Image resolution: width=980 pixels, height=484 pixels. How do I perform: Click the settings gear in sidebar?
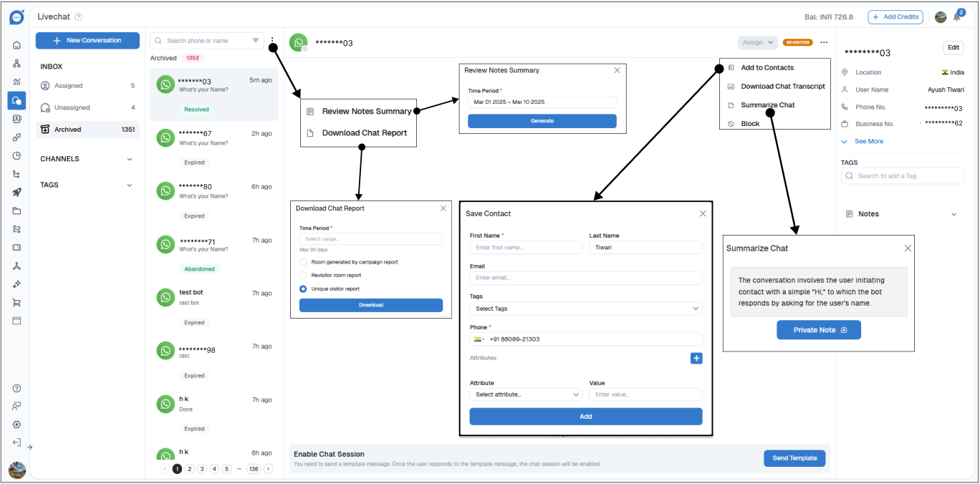[16, 425]
